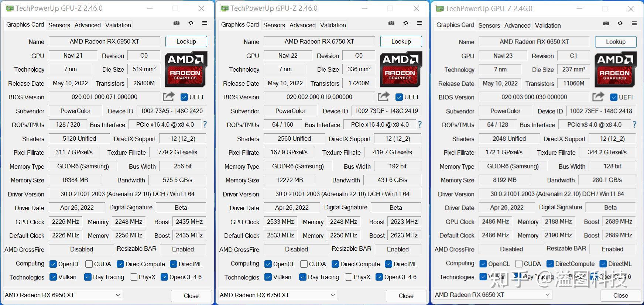
Task: Click the Boost clock value 2689 MHz in GPU Clock row
Action: click(x=619, y=222)
